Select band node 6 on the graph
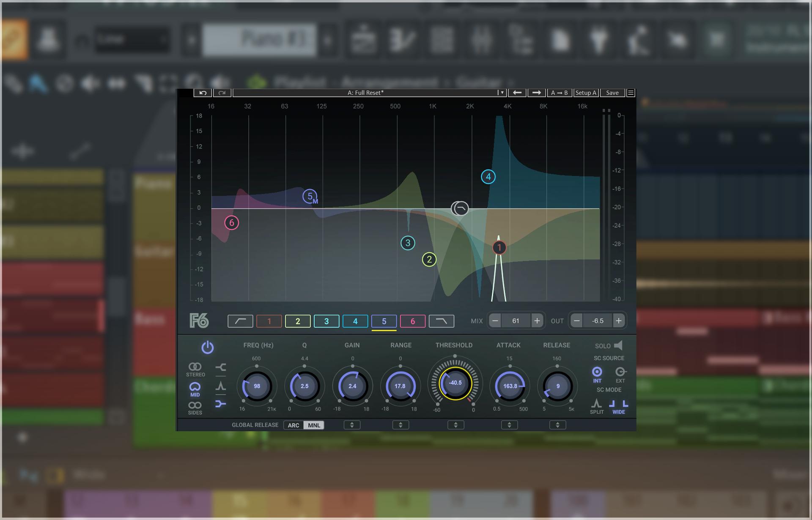812x520 pixels. [x=231, y=223]
